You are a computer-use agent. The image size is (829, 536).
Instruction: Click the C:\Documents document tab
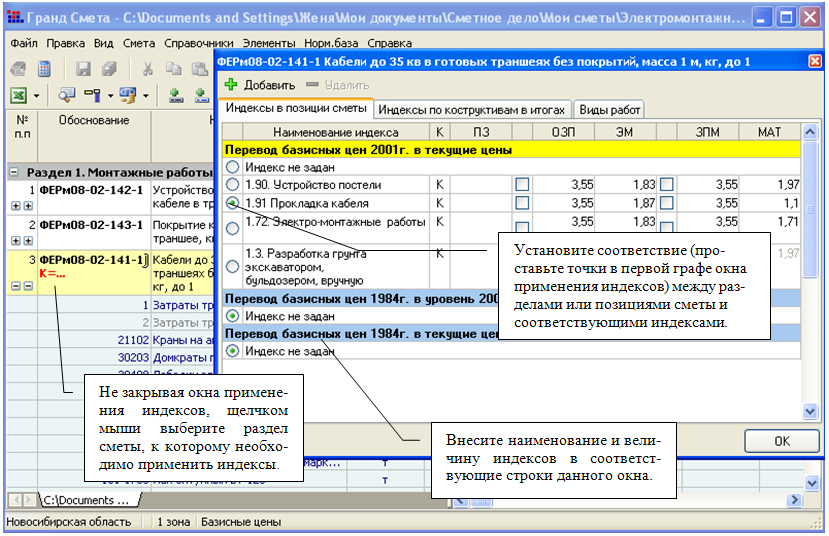[x=86, y=500]
